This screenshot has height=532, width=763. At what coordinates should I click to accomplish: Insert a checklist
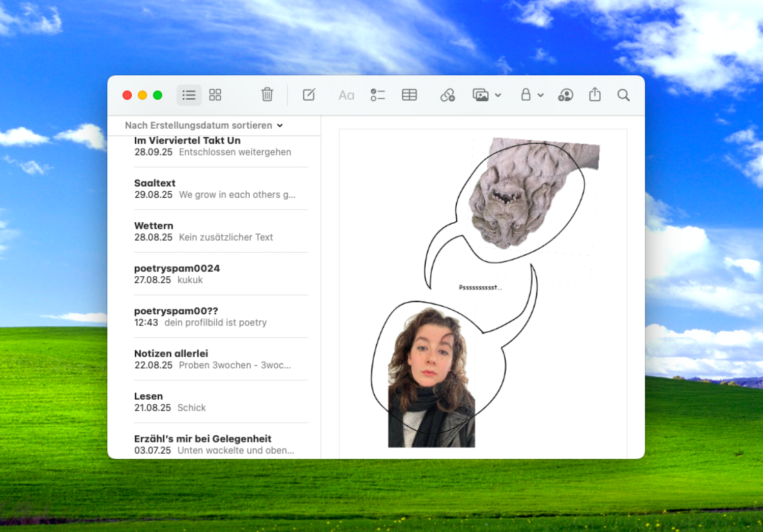click(377, 95)
